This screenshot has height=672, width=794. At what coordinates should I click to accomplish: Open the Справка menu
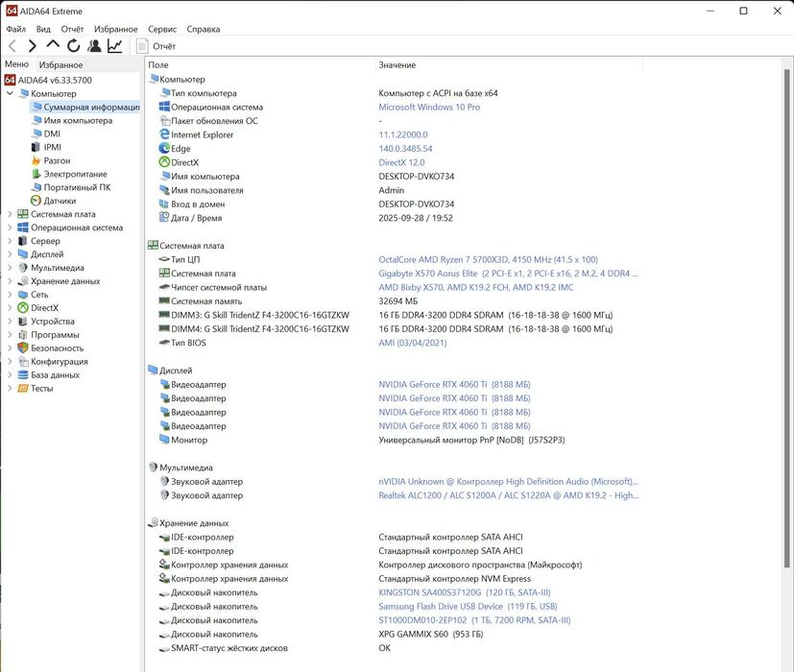(x=203, y=29)
